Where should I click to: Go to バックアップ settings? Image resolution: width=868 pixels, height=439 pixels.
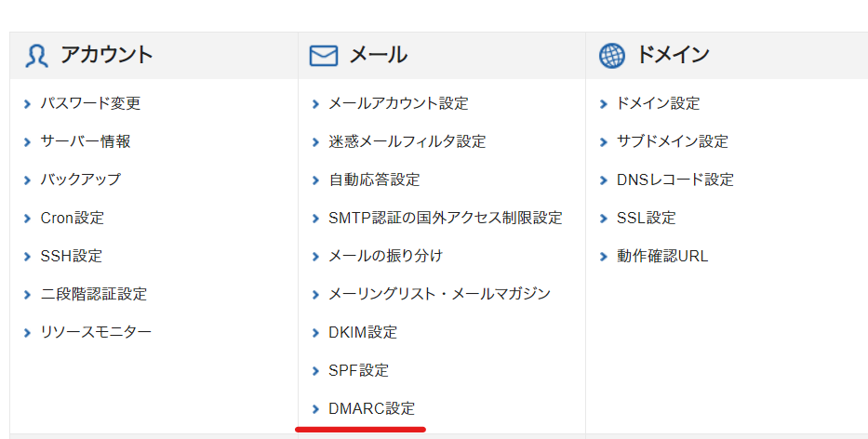point(80,180)
